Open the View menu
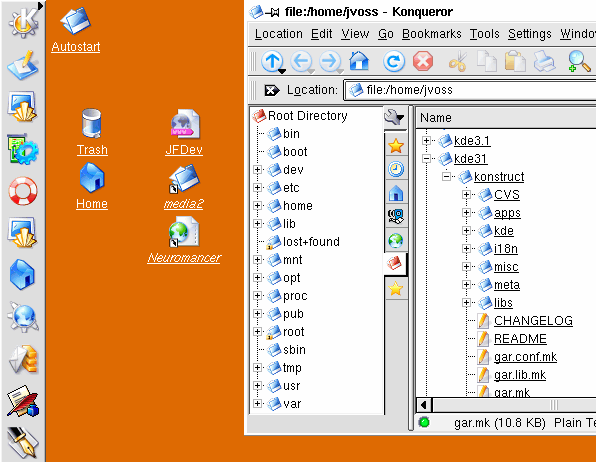Image resolution: width=596 pixels, height=462 pixels. [355, 34]
